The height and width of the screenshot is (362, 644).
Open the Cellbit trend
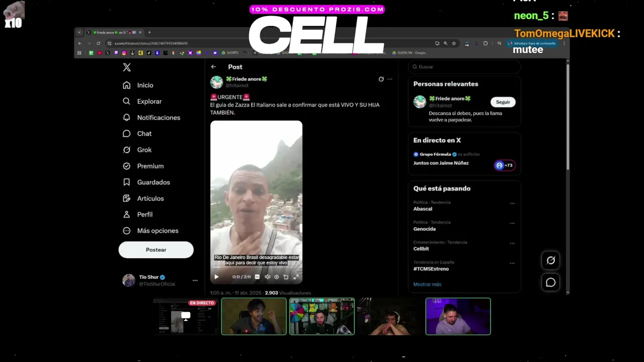(421, 249)
